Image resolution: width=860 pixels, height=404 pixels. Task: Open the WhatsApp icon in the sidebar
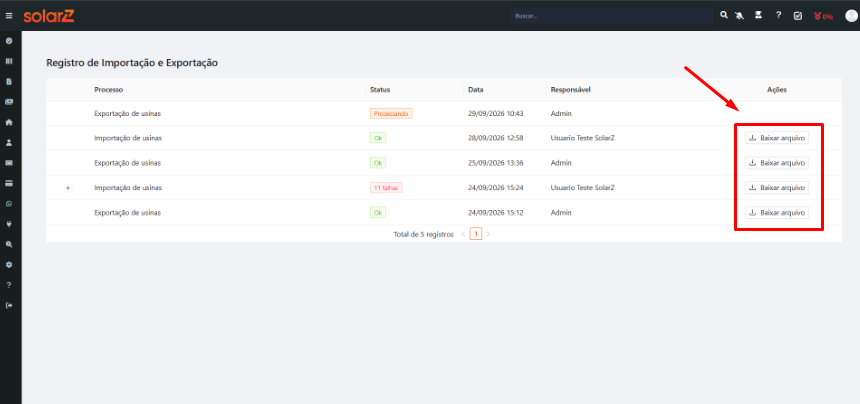tap(9, 203)
